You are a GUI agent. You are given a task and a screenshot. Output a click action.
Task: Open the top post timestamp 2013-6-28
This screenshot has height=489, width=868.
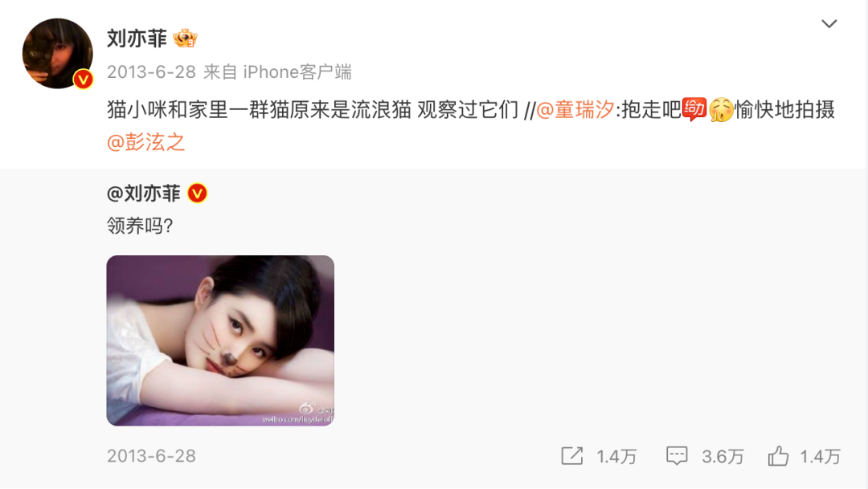click(151, 72)
